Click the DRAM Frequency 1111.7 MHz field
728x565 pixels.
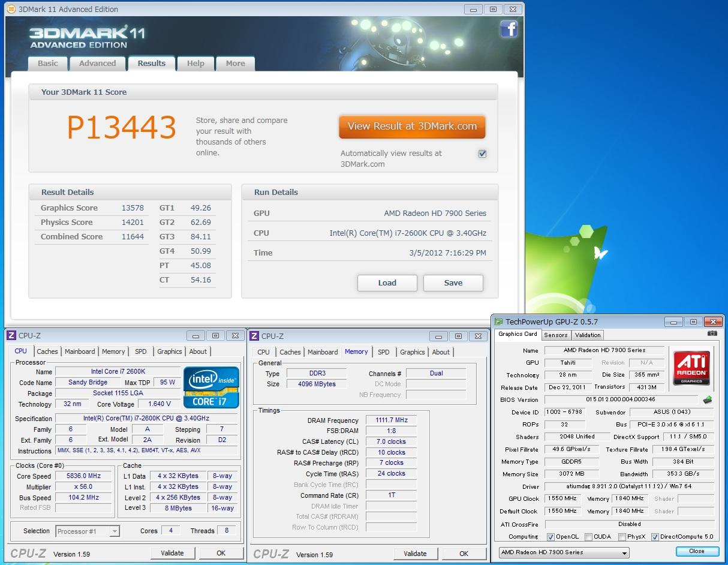391,420
